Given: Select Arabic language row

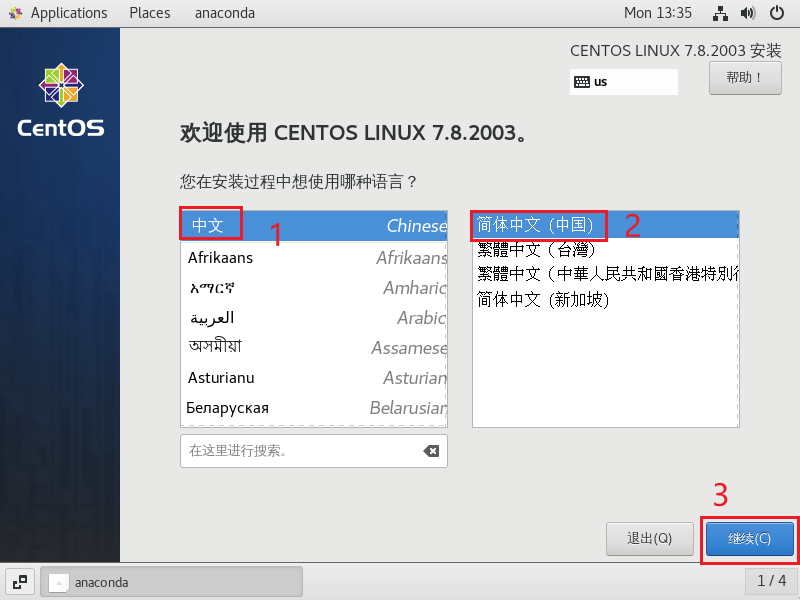Looking at the screenshot, I should (313, 318).
